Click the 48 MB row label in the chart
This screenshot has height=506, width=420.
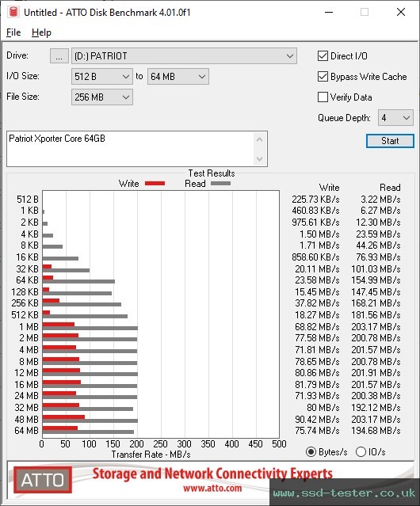[x=26, y=419]
